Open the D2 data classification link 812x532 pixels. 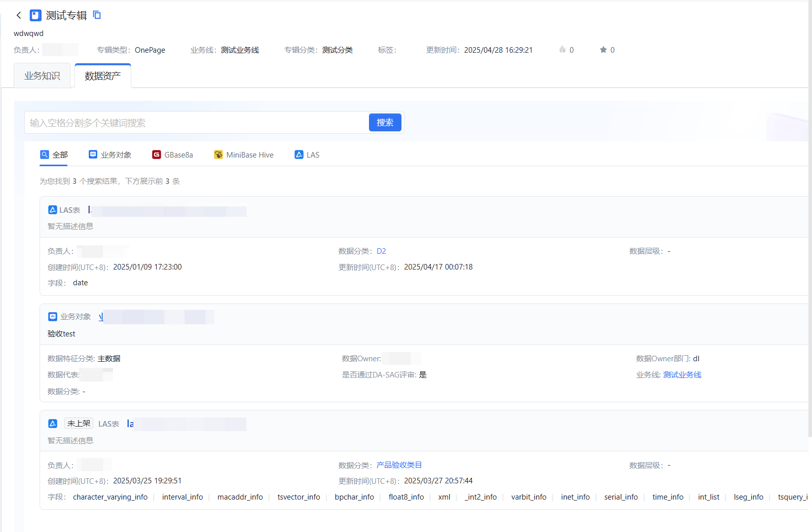tap(381, 251)
